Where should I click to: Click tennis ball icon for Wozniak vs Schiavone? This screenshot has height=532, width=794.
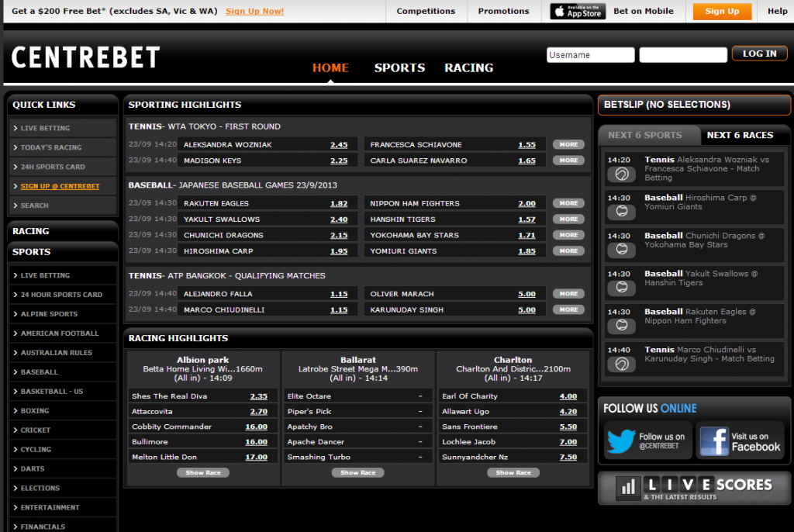coord(621,174)
